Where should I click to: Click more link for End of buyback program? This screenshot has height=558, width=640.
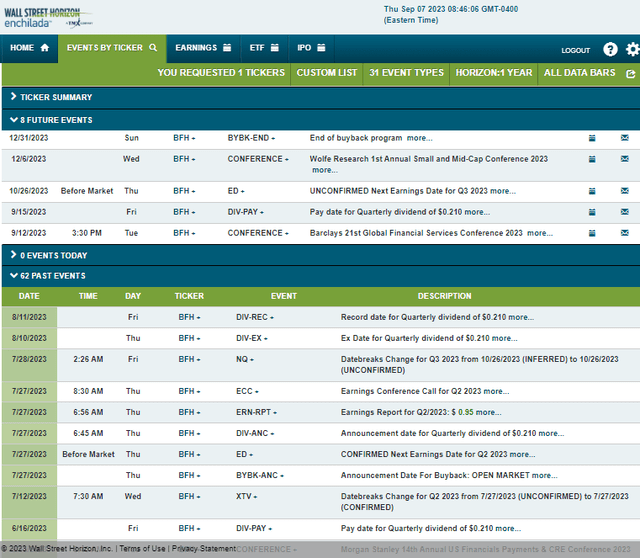click(x=419, y=138)
